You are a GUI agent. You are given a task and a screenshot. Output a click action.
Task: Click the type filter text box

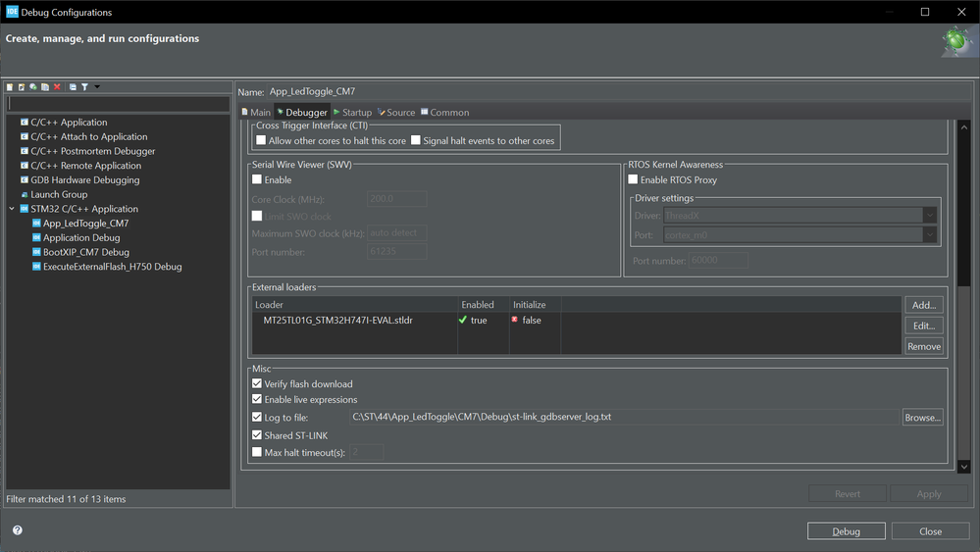tap(119, 104)
